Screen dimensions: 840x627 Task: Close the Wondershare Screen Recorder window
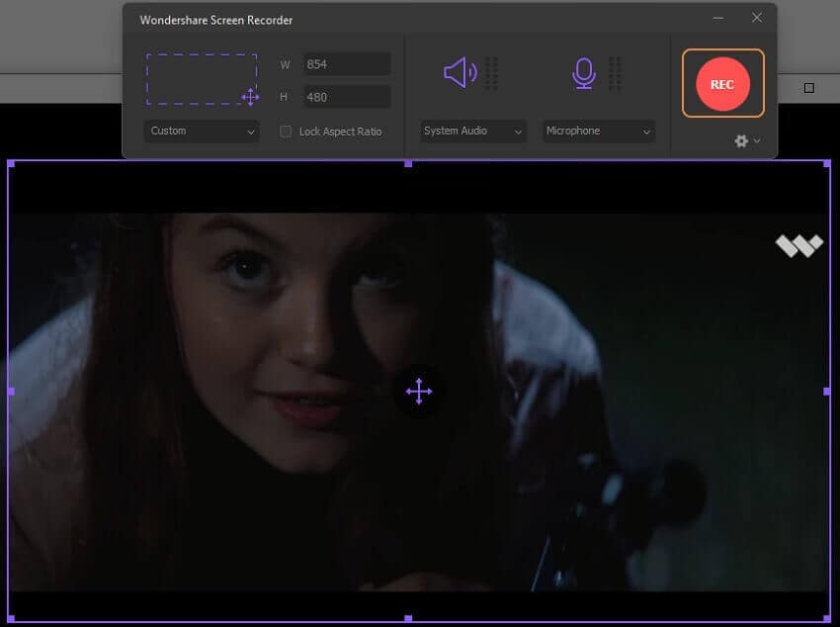756,18
